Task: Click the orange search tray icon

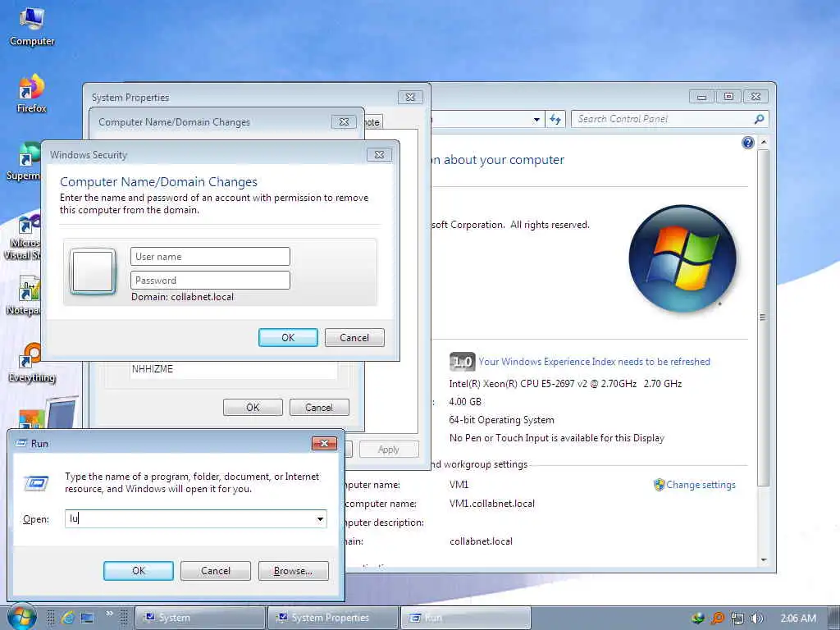Action: pos(717,619)
